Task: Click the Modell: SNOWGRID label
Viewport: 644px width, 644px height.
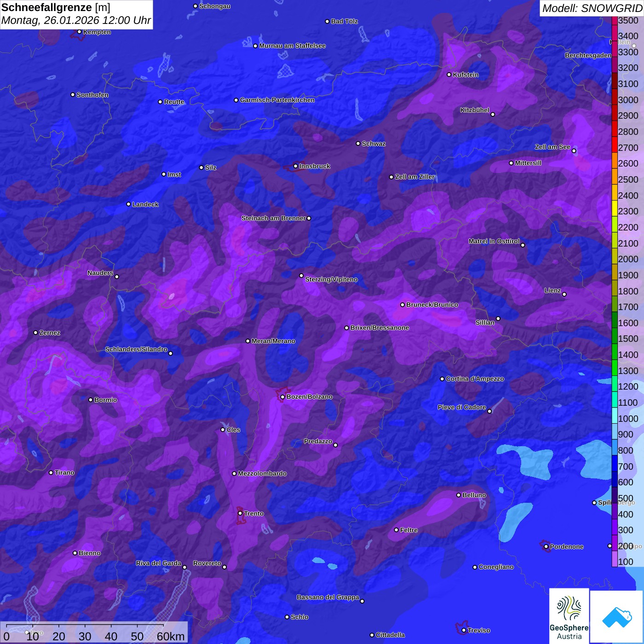Action: point(592,8)
